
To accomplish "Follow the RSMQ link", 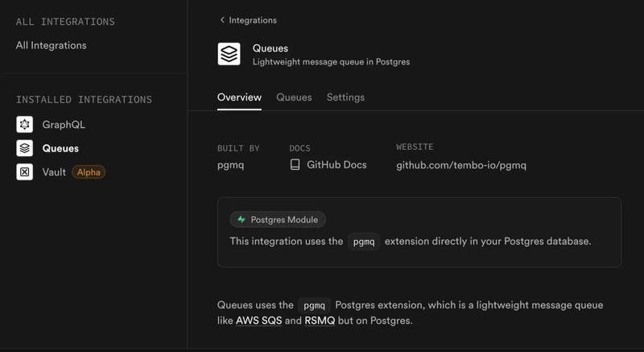I will pos(320,321).
